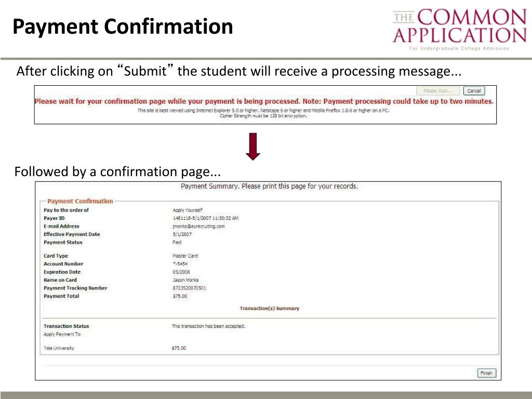
Task: Click the disabled Please Wait button
Action: 437,91
